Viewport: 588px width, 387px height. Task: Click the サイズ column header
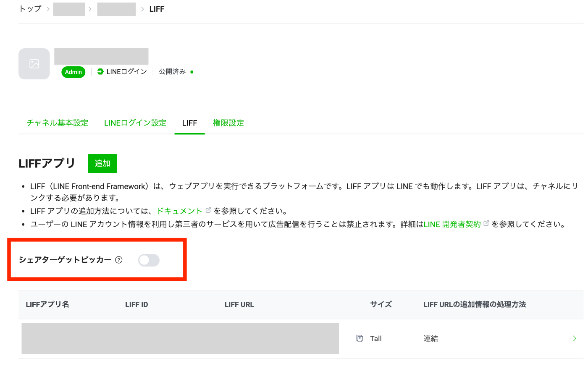[381, 304]
